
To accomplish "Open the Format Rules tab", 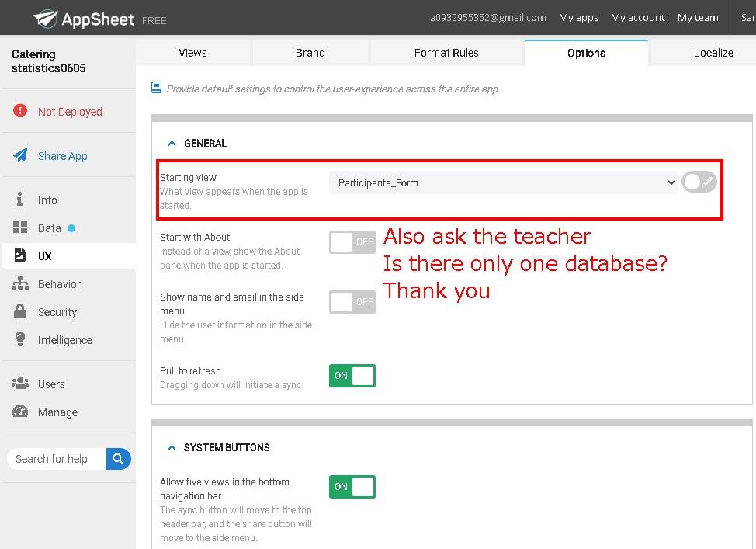I will 446,53.
